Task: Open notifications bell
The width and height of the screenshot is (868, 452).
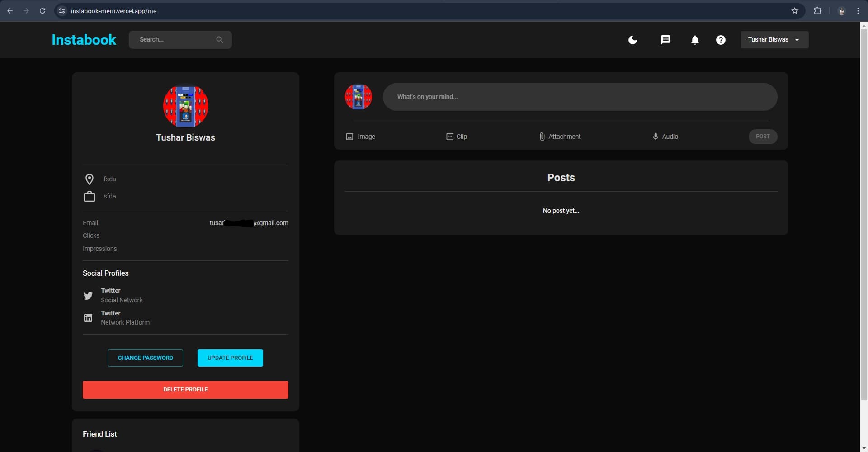Action: (695, 40)
